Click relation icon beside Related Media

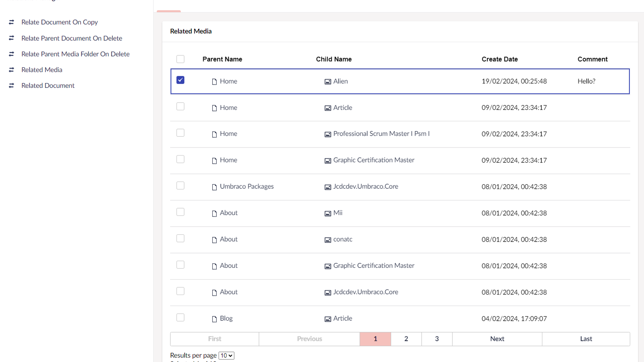(x=11, y=70)
